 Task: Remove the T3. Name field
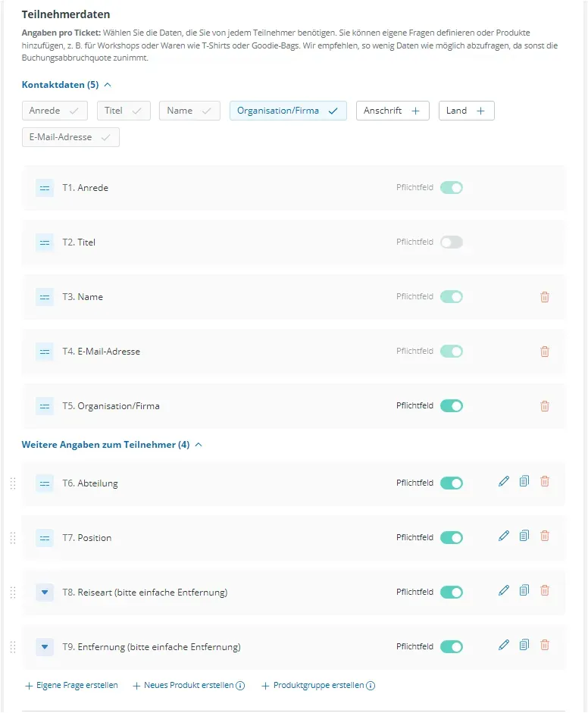coord(545,297)
